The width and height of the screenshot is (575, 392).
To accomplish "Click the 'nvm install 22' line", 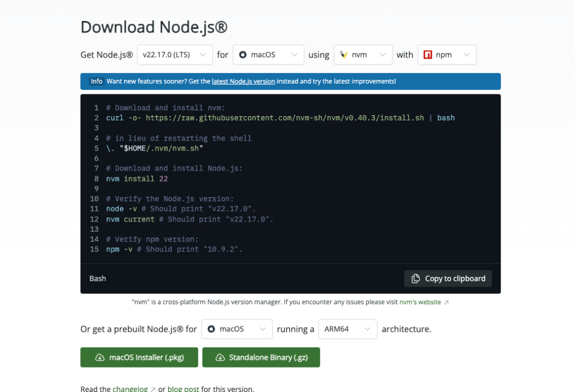I will pos(137,179).
